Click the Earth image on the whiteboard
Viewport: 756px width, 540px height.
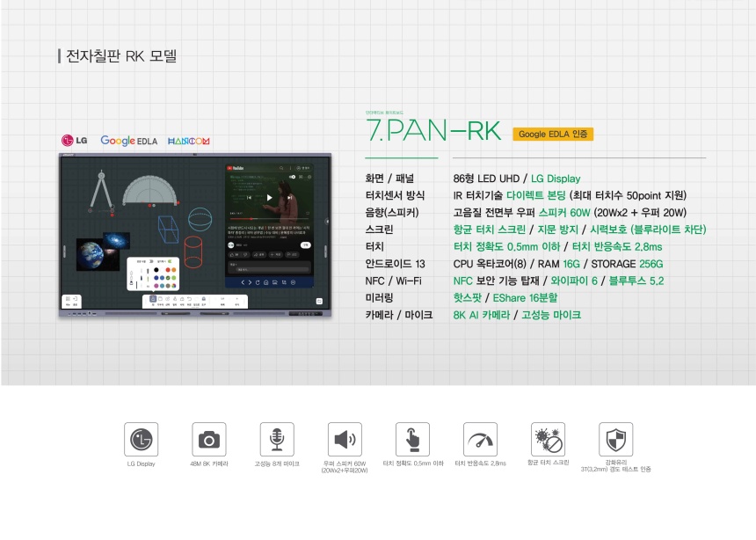click(90, 253)
